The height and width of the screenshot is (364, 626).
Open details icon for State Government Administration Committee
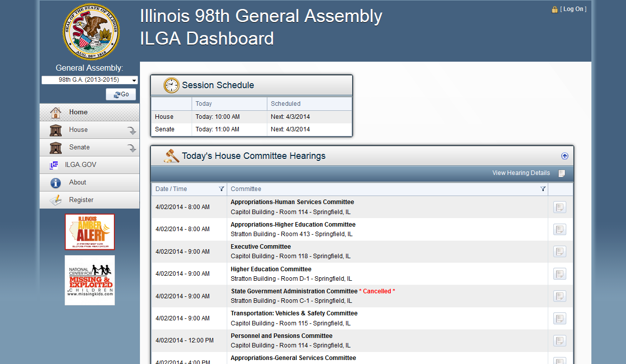click(x=560, y=296)
